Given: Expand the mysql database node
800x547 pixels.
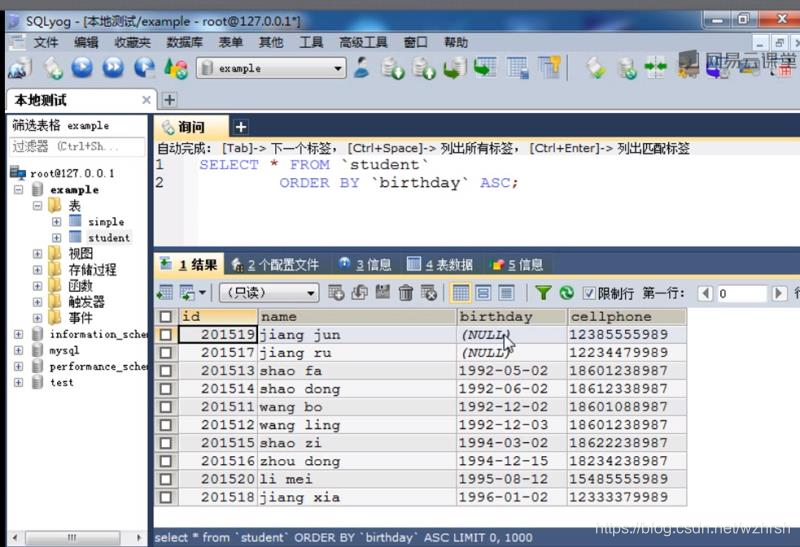Looking at the screenshot, I should [x=18, y=350].
